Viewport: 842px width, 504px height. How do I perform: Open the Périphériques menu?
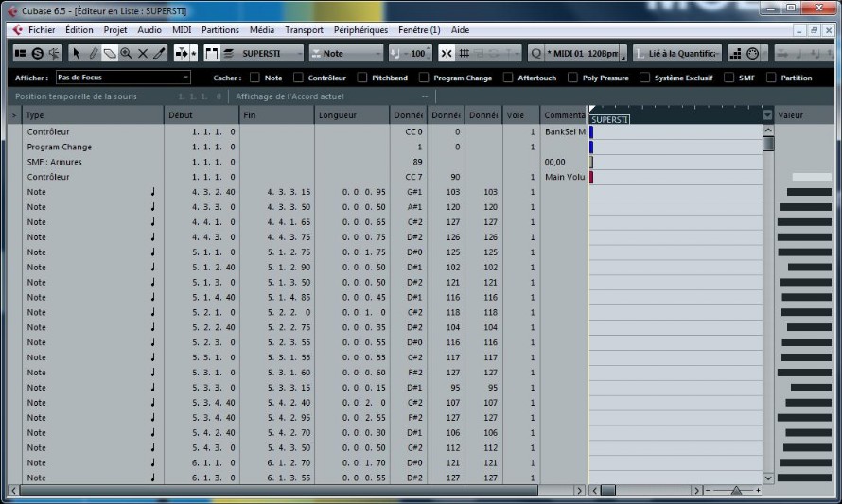360,30
